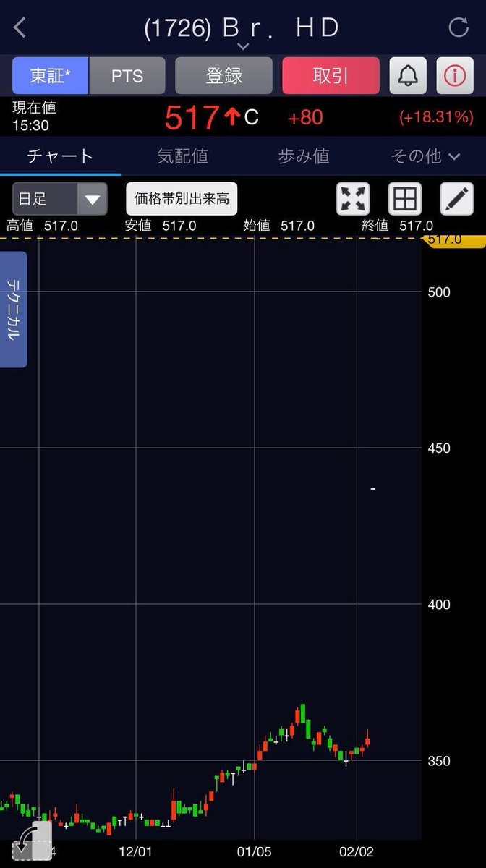486x868 pixels.
Task: Open the テクニカル side panel
Action: [x=14, y=310]
